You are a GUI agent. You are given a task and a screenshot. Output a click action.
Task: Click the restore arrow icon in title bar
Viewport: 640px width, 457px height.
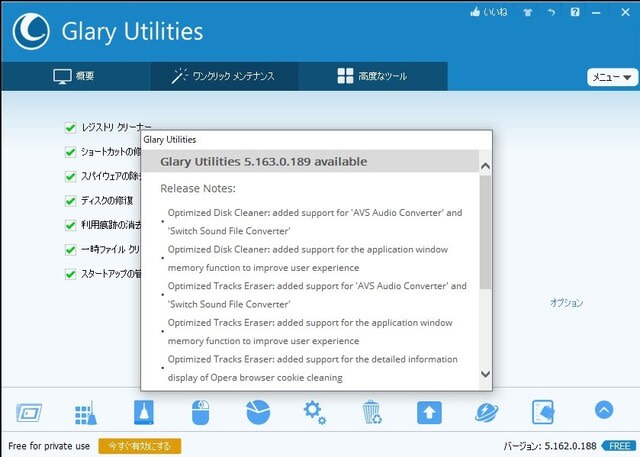pyautogui.click(x=551, y=12)
